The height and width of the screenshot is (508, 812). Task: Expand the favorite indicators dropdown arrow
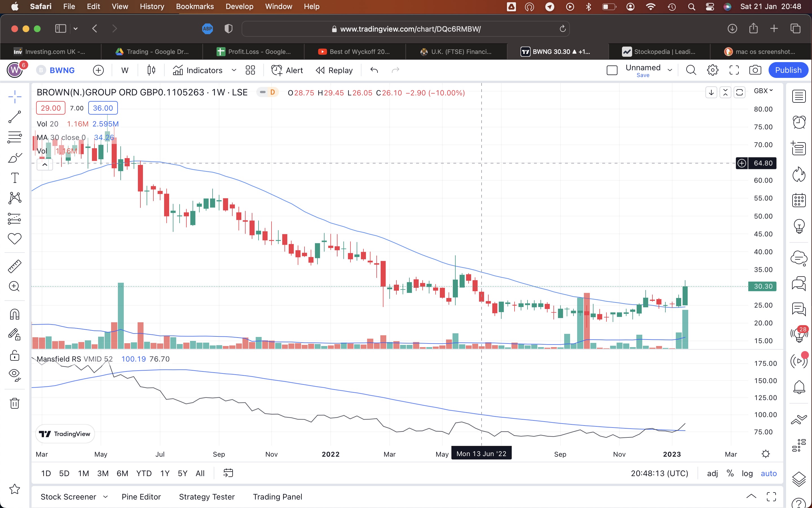[234, 70]
